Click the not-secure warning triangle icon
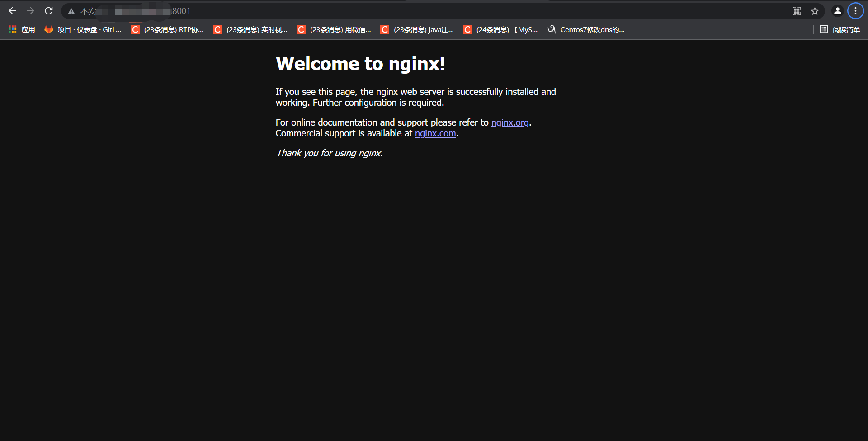 [71, 11]
